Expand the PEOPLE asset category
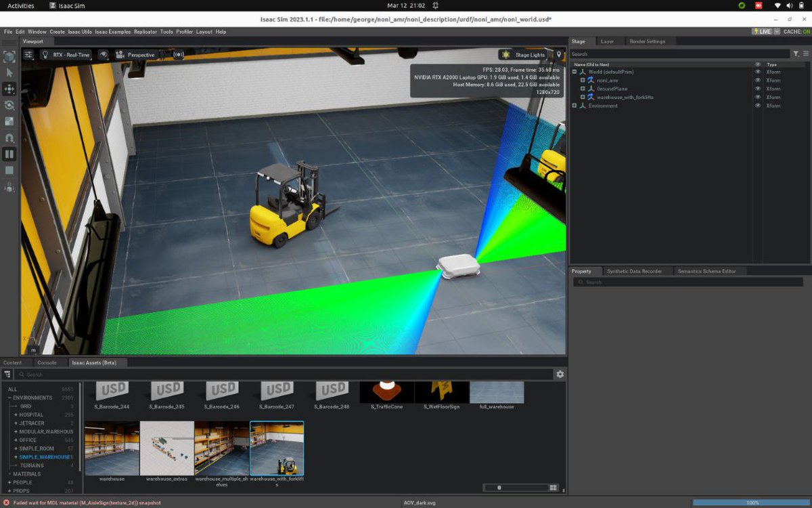812x508 pixels. click(x=9, y=482)
